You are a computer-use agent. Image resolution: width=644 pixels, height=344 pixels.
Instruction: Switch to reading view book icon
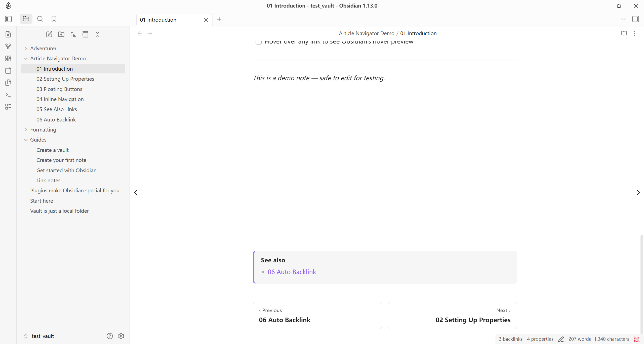(624, 33)
